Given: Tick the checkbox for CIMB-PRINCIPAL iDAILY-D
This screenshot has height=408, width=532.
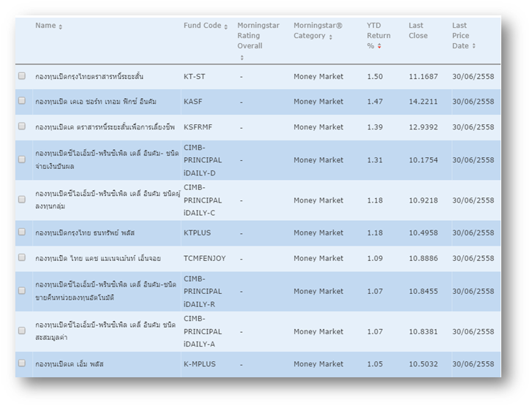Looking at the screenshot, I should (x=22, y=159).
